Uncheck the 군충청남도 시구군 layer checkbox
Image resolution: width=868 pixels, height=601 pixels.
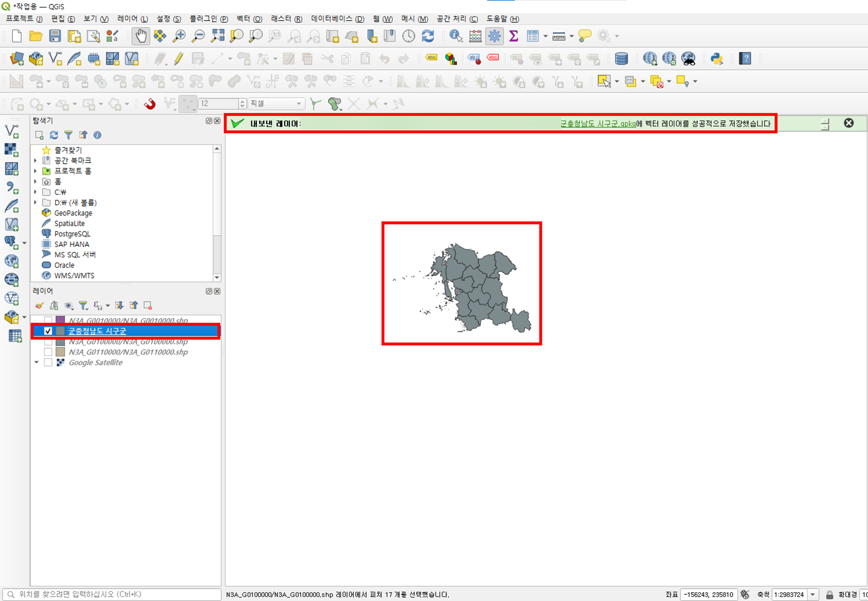coord(48,331)
